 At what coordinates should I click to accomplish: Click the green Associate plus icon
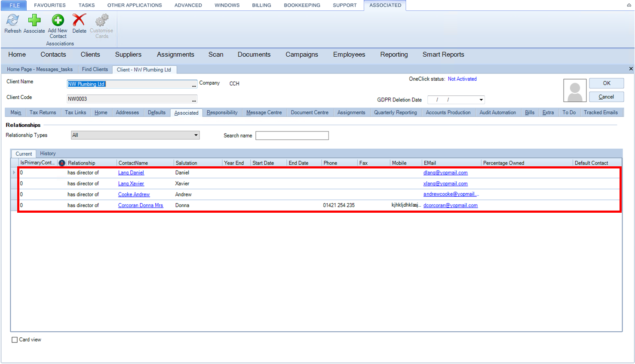pyautogui.click(x=34, y=20)
